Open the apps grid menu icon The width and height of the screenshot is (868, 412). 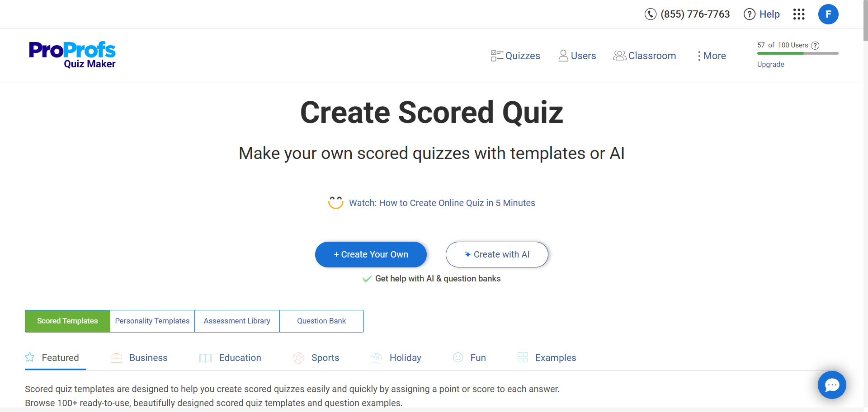coord(799,14)
